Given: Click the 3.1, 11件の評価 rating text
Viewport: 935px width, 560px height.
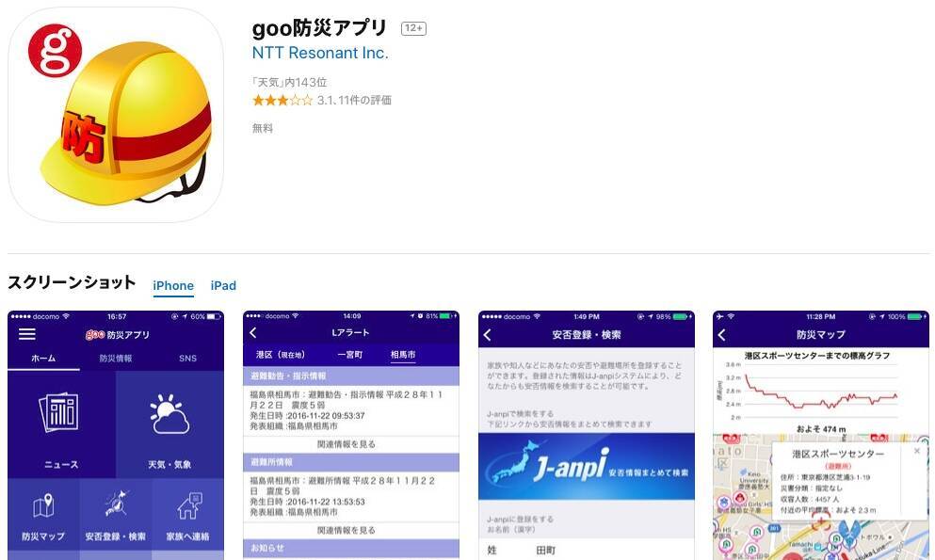Looking at the screenshot, I should point(354,100).
